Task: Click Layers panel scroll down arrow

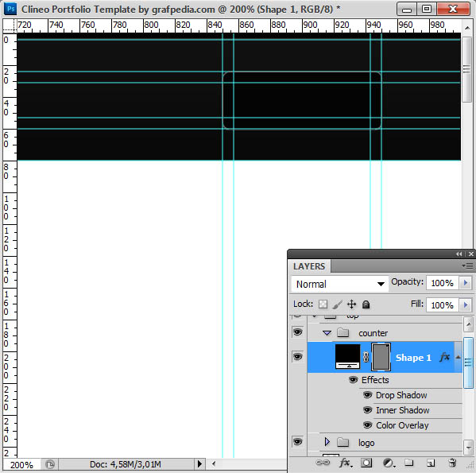Action: click(x=468, y=448)
